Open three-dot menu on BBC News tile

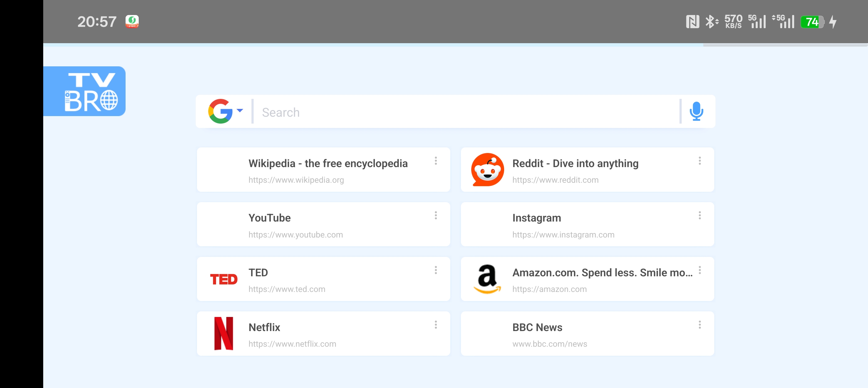pyautogui.click(x=700, y=325)
